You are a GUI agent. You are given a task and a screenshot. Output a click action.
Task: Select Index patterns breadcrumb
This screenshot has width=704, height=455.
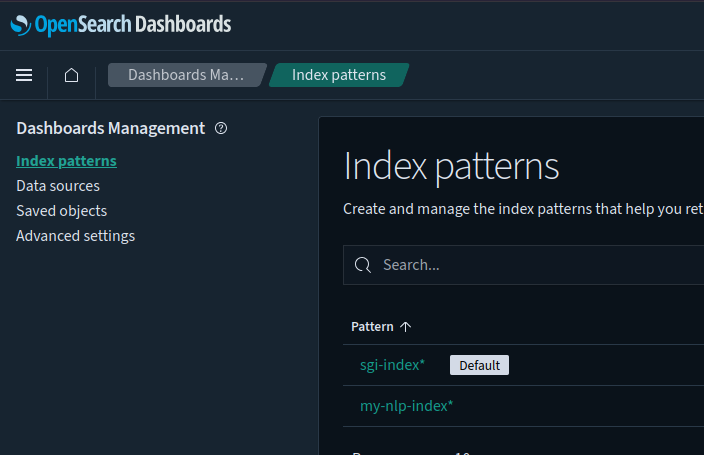339,75
